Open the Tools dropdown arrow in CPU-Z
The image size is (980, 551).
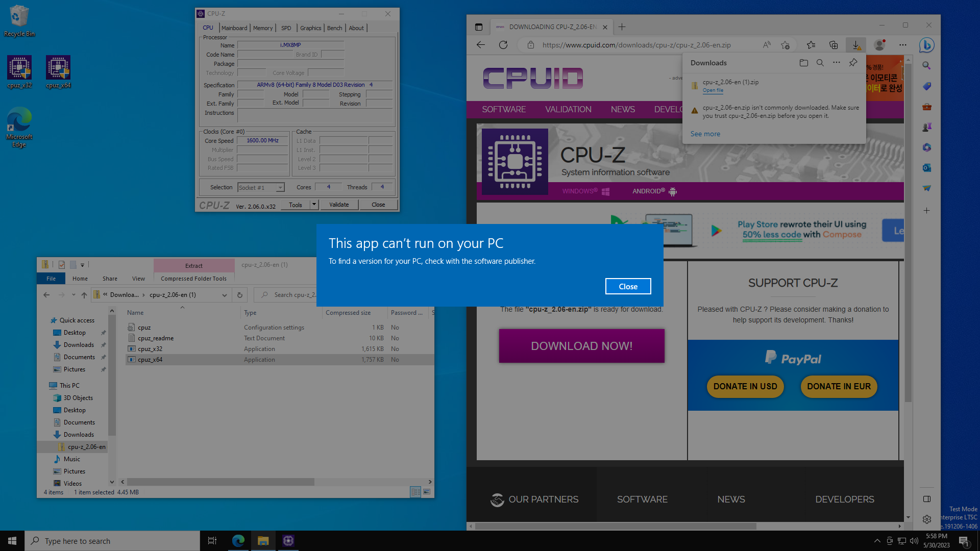click(314, 205)
